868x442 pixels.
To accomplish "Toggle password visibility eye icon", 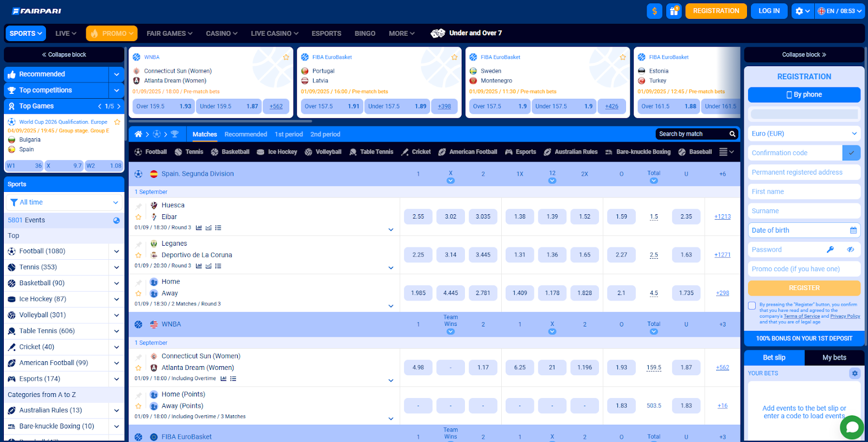I will tap(851, 249).
